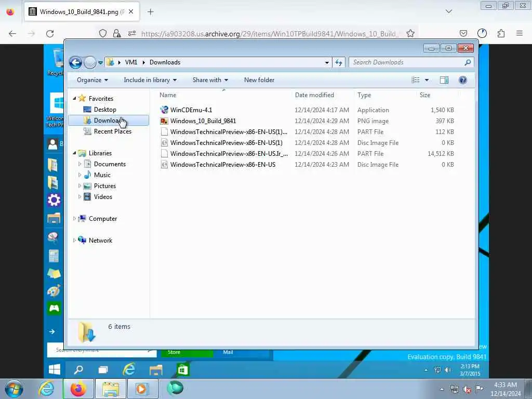Expand the Computer node
The height and width of the screenshot is (399, 532).
pos(74,219)
